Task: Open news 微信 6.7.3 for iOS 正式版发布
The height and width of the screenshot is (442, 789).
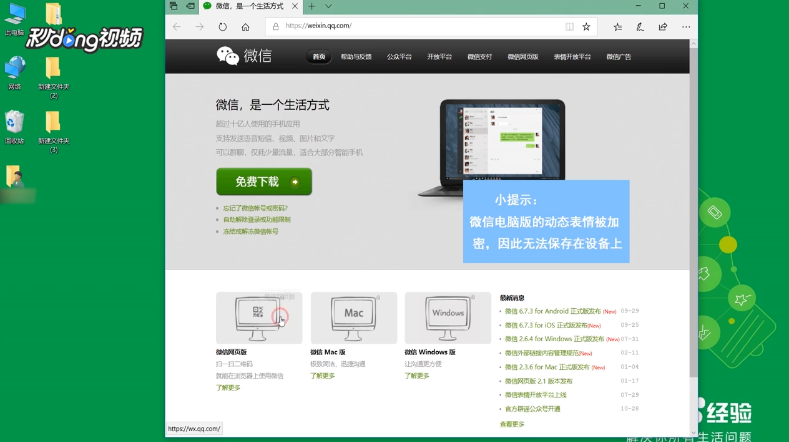Action: coord(546,325)
